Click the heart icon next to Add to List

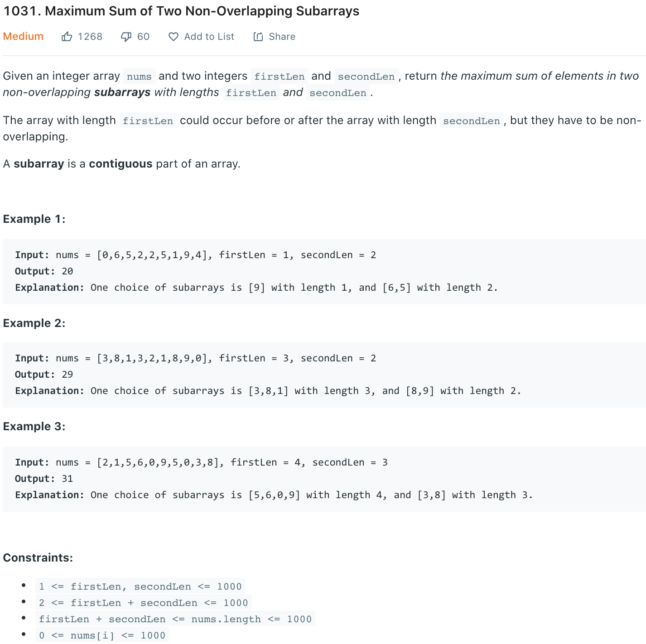(174, 36)
